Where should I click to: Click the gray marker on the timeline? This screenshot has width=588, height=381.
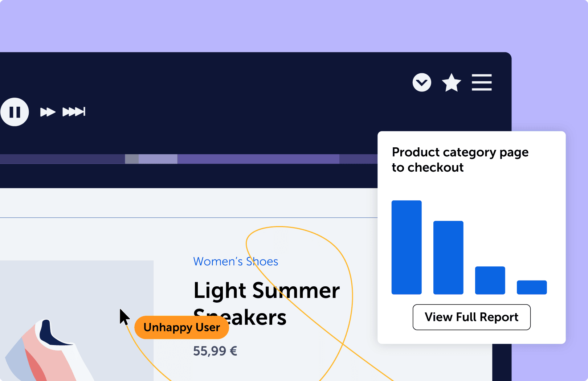132,159
